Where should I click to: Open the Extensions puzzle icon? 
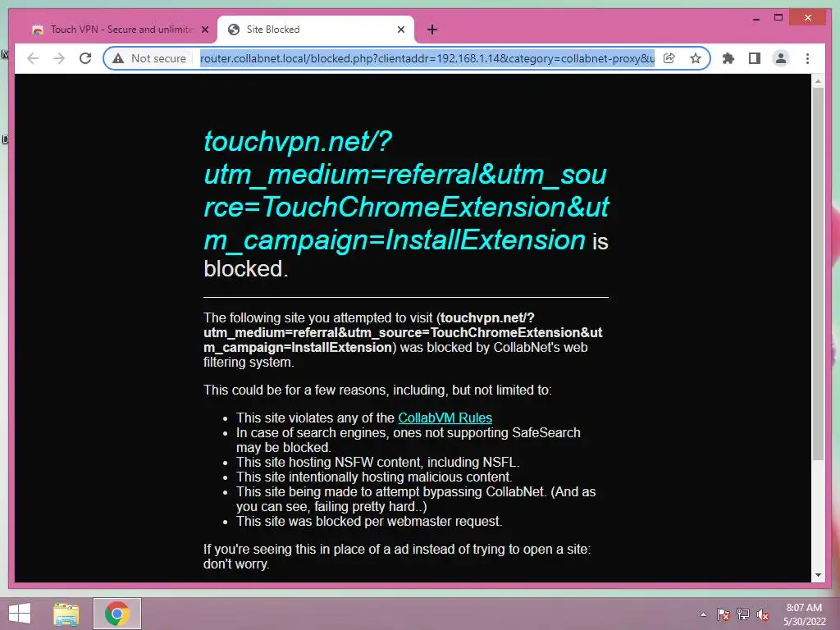tap(728, 58)
